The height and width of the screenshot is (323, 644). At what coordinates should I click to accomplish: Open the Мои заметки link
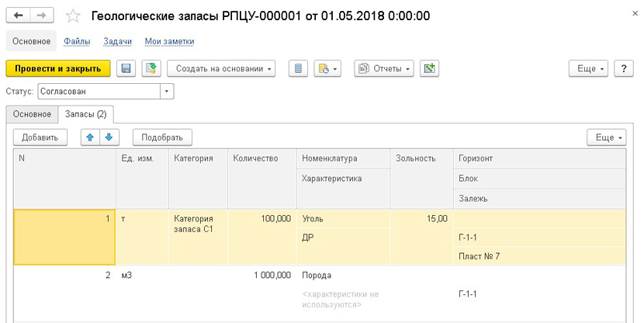(169, 41)
